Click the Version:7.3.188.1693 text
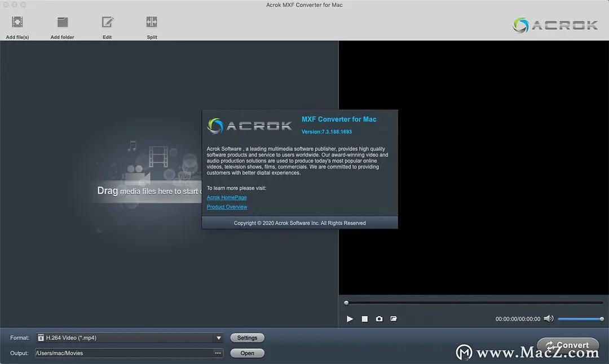This screenshot has height=364, width=609. click(326, 132)
